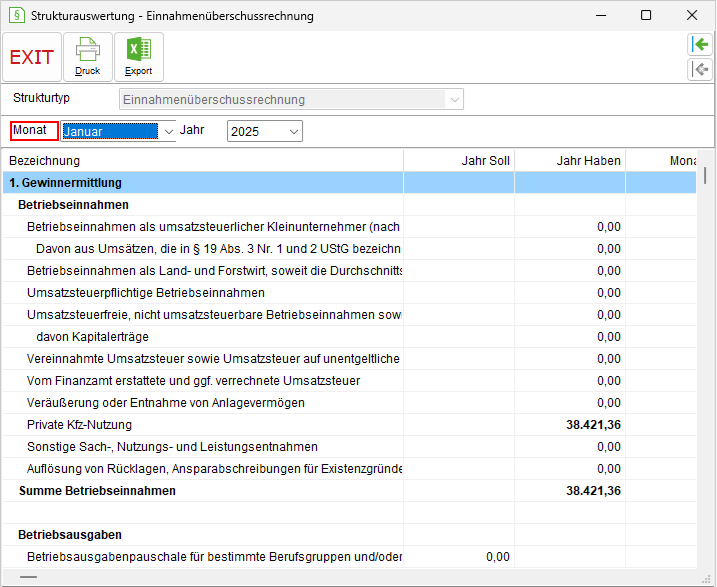This screenshot has width=717, height=587.
Task: Select the Umsatzsteuerpflichtige Betriebseinnahmen row
Action: (x=349, y=293)
